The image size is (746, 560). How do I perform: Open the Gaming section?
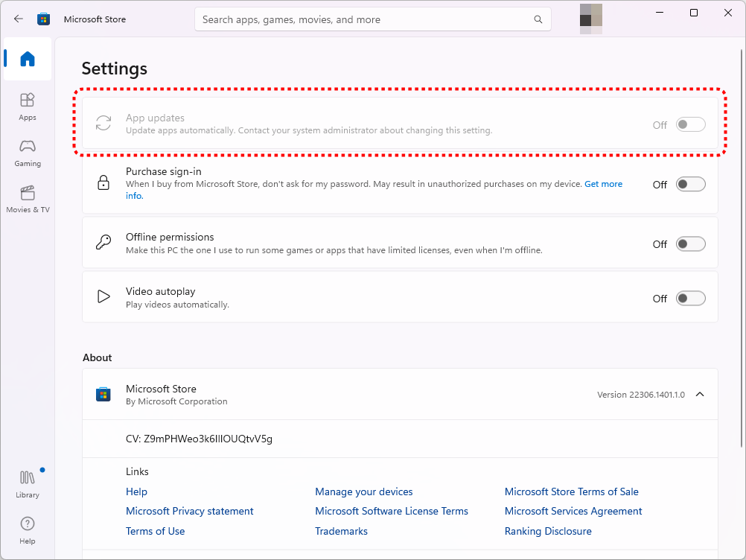pyautogui.click(x=28, y=153)
